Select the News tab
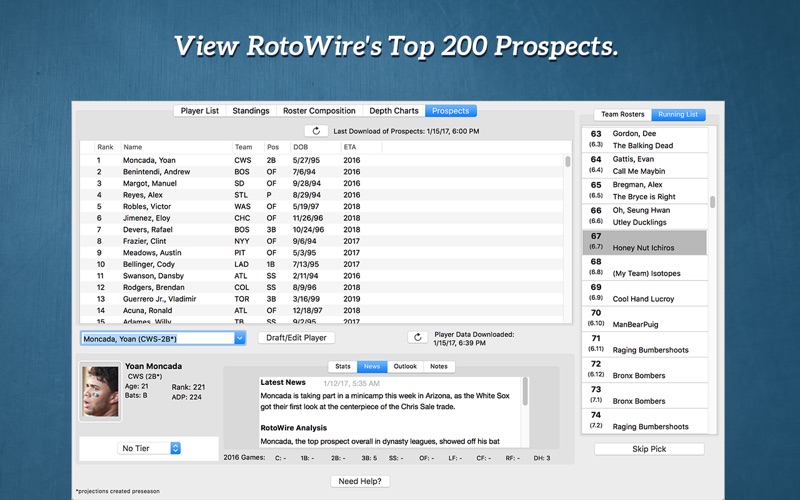Screen dimensions: 800x500 372,366
